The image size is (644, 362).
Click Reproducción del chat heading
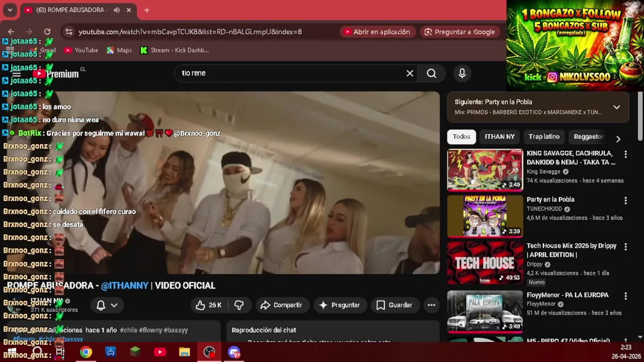(x=264, y=330)
